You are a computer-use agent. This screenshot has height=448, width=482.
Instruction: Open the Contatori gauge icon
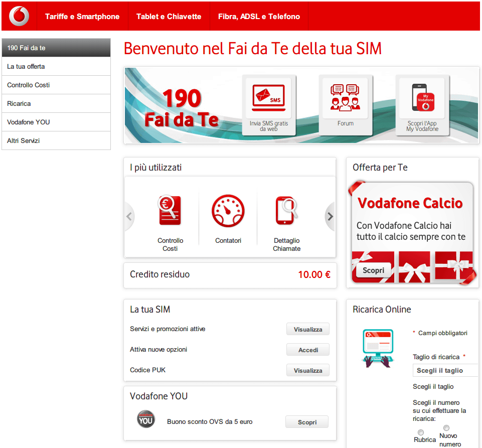228,211
